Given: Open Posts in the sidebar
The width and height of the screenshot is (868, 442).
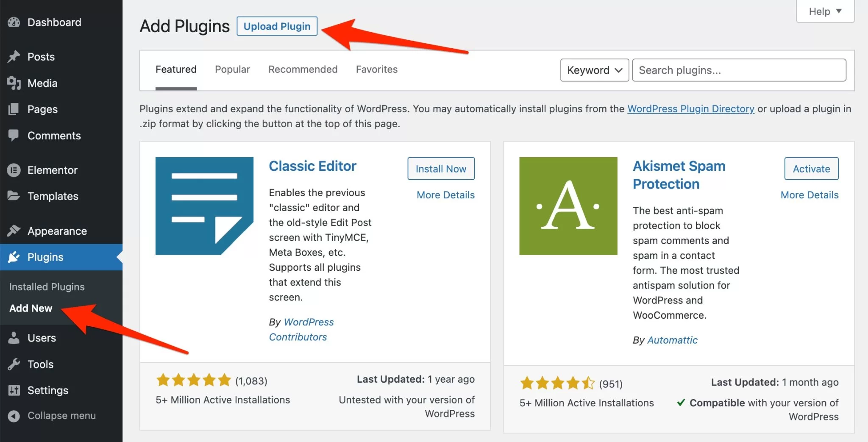Looking at the screenshot, I should [41, 57].
